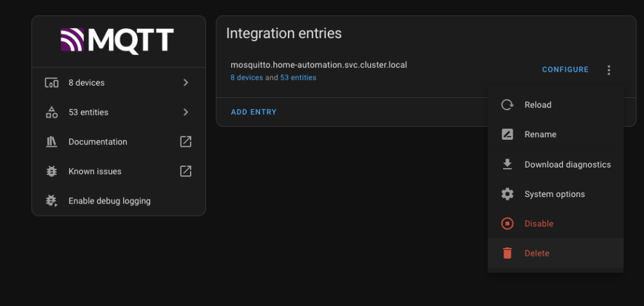Click the MQTT logo
The width and height of the screenshot is (644, 306).
pos(117,41)
